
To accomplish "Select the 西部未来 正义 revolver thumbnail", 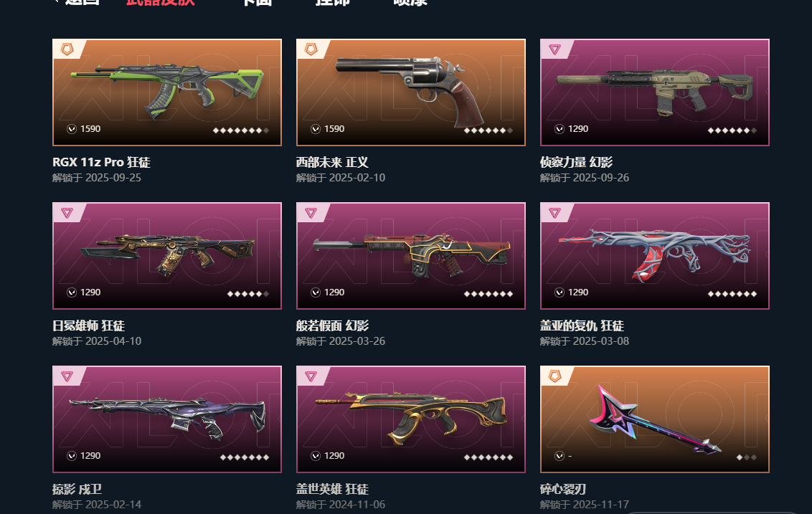I will (410, 92).
